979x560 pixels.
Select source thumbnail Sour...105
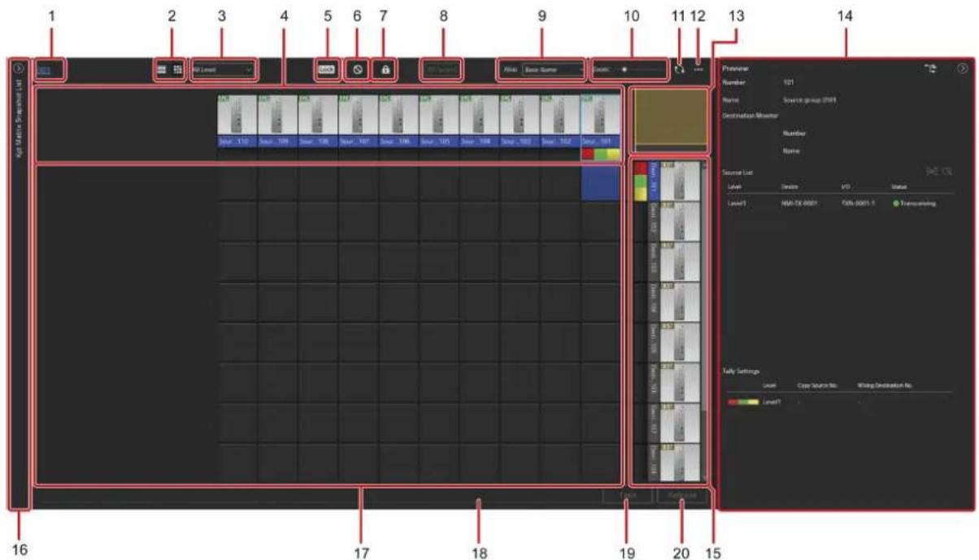click(x=439, y=120)
